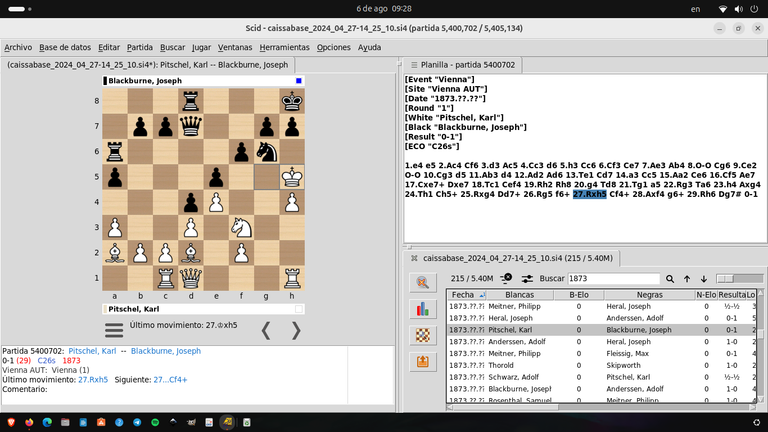Click the highlighted move 27.Rxh5 in notation
Screen dimensions: 768x432
[590, 194]
